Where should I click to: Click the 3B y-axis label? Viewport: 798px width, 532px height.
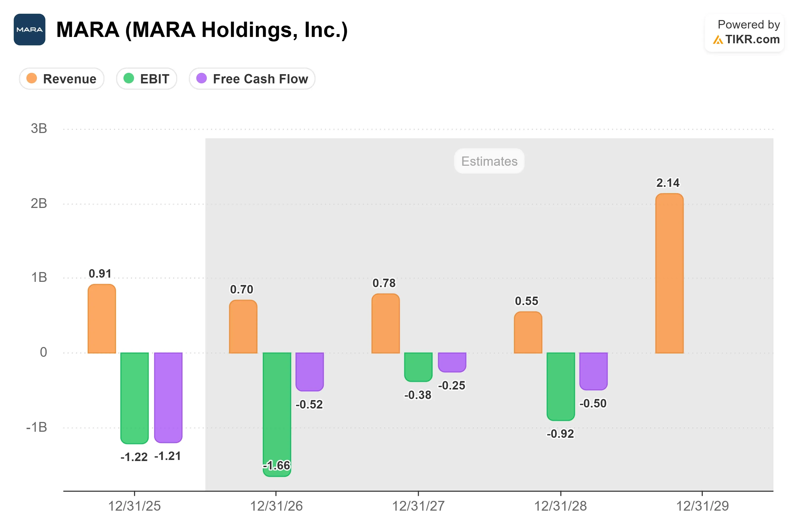click(39, 129)
